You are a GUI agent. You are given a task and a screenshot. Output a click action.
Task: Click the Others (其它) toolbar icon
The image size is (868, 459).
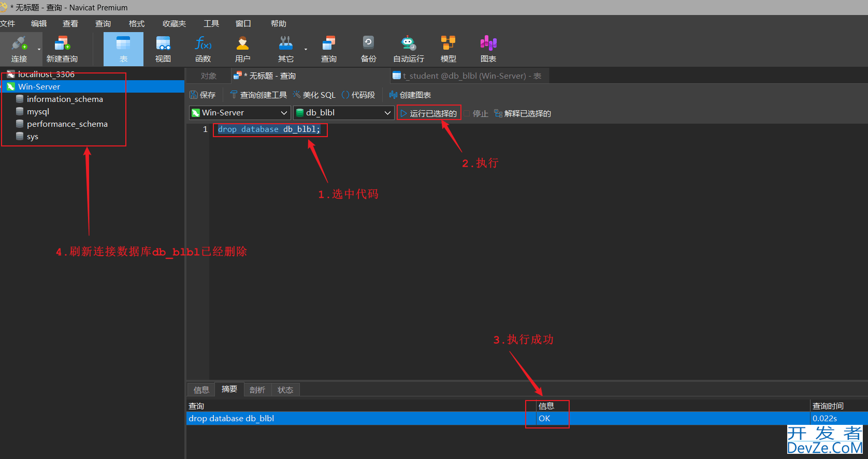[x=285, y=49]
